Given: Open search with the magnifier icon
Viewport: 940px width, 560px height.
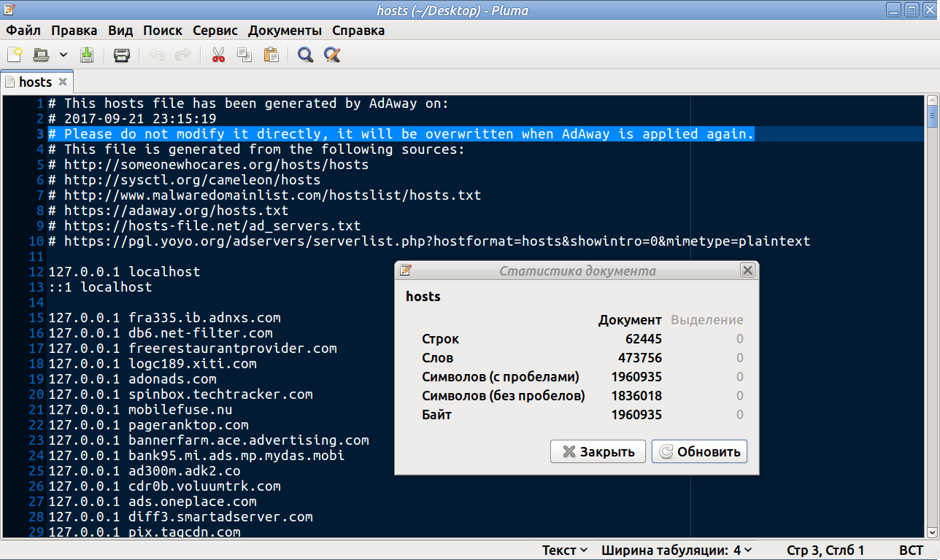Looking at the screenshot, I should [306, 55].
